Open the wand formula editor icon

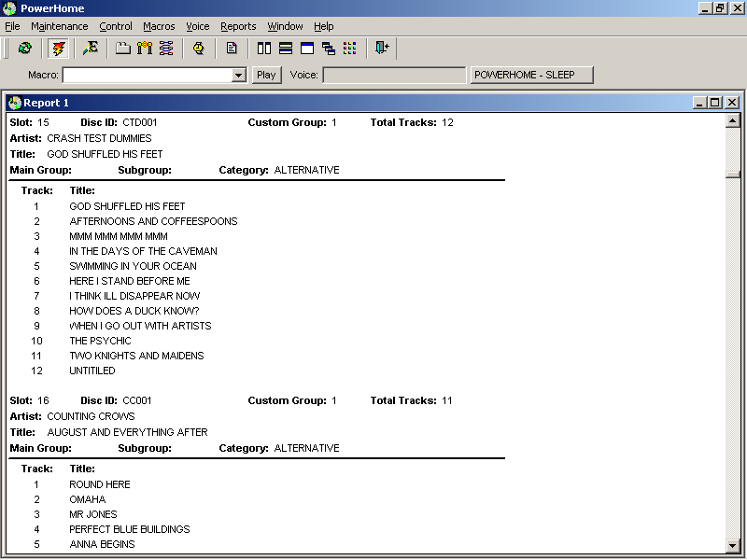[90, 49]
